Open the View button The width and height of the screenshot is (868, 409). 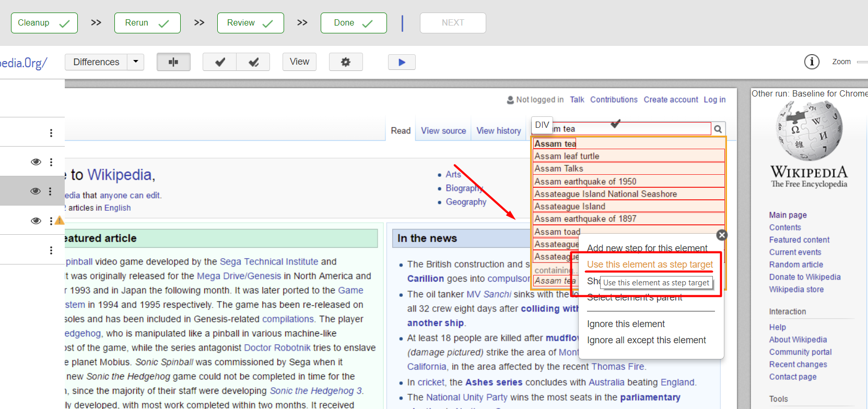click(299, 62)
